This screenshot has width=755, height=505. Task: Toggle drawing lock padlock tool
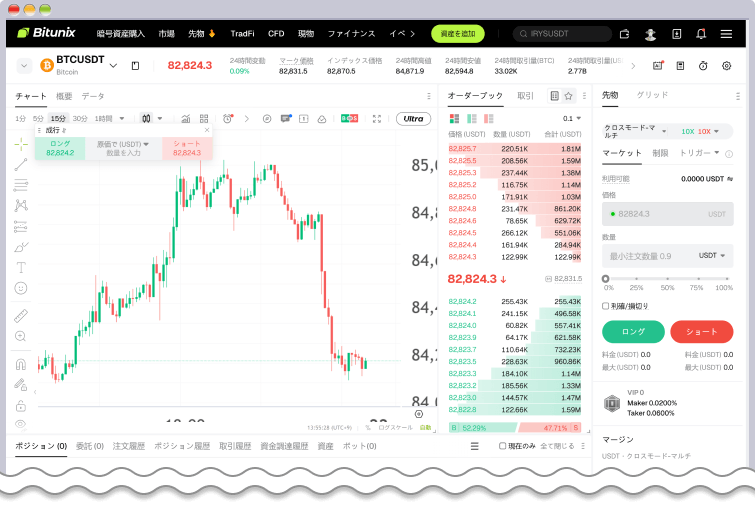pyautogui.click(x=21, y=405)
